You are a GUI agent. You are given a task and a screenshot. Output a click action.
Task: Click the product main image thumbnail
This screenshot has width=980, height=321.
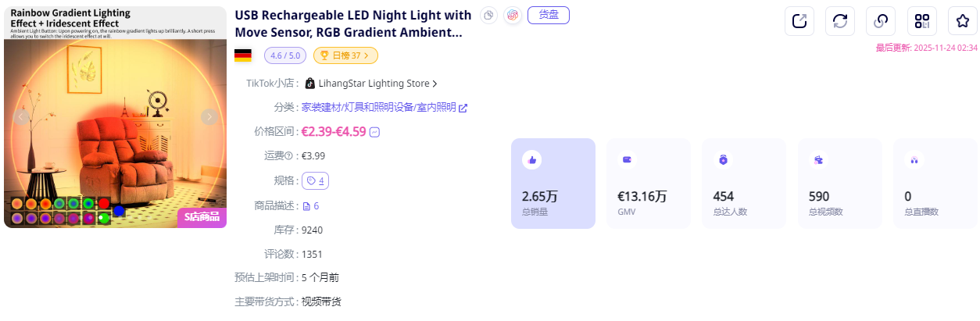point(115,117)
